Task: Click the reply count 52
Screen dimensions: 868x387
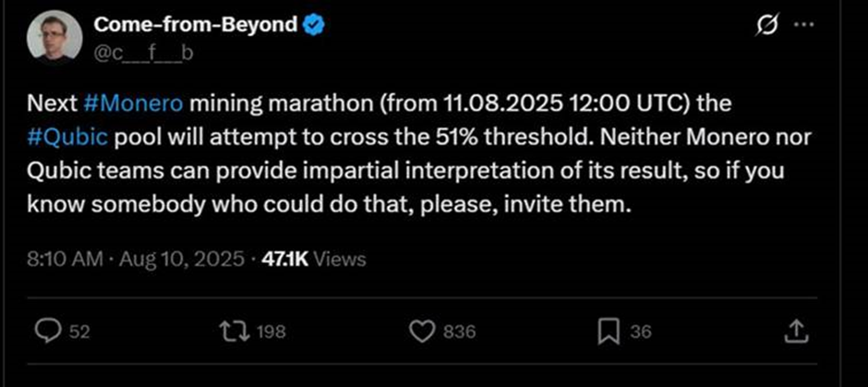Action: pyautogui.click(x=79, y=332)
